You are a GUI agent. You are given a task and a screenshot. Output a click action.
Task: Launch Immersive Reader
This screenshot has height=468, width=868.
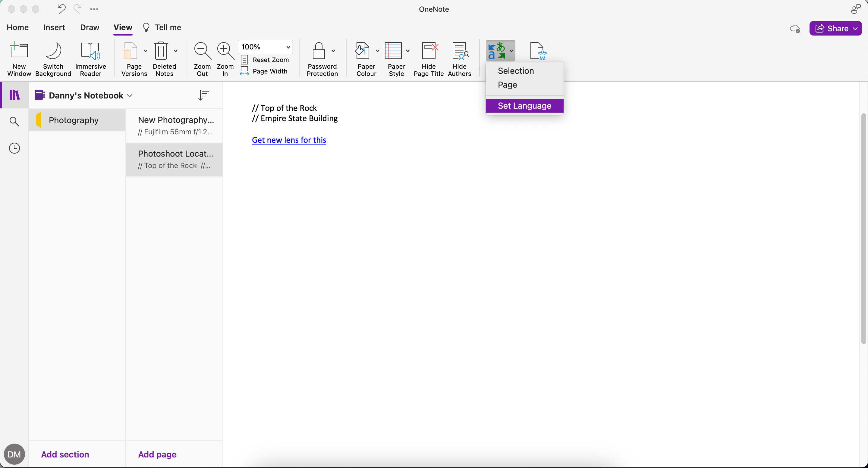(90, 59)
